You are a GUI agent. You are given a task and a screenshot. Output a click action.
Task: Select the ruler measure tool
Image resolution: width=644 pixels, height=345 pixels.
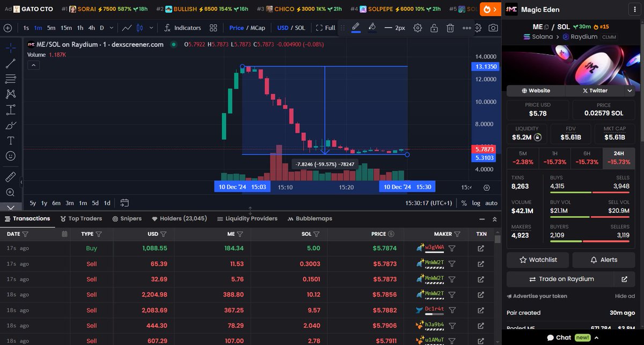[x=10, y=177]
